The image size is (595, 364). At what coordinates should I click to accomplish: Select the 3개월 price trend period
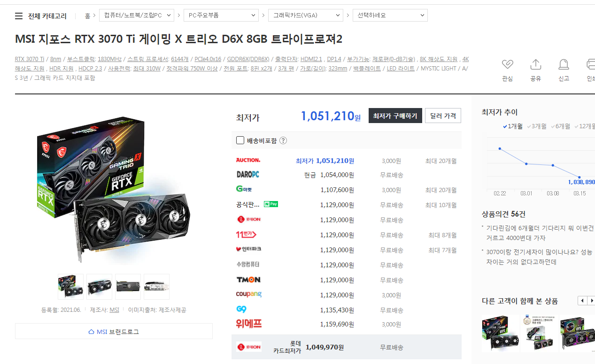click(536, 126)
